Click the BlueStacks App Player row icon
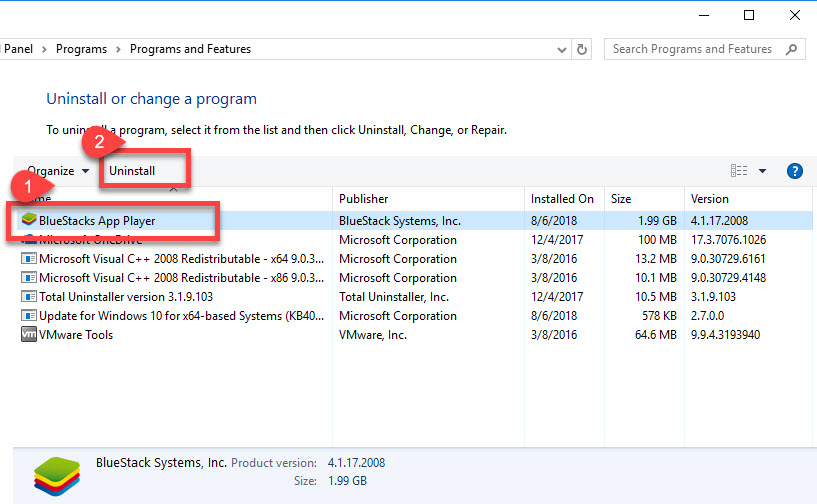The height and width of the screenshot is (504, 817). tap(29, 220)
